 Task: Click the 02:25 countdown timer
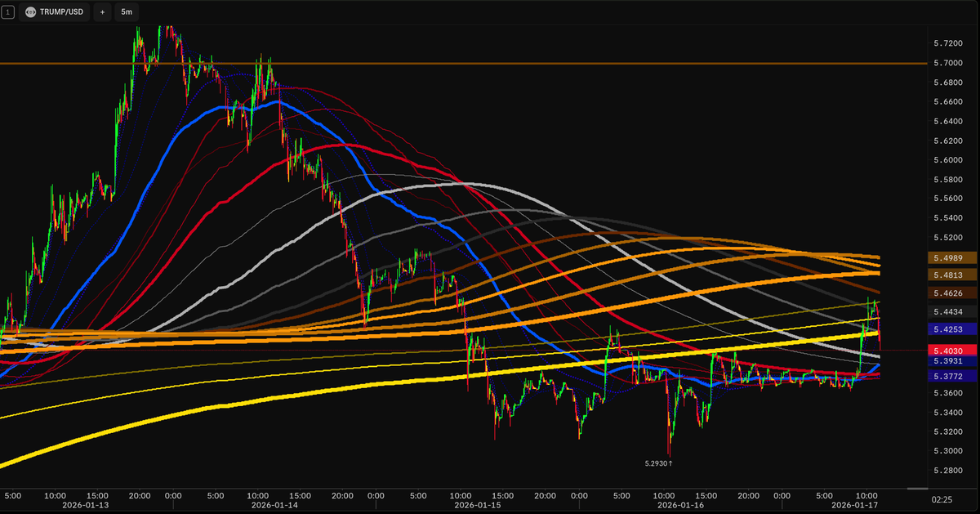pos(942,498)
